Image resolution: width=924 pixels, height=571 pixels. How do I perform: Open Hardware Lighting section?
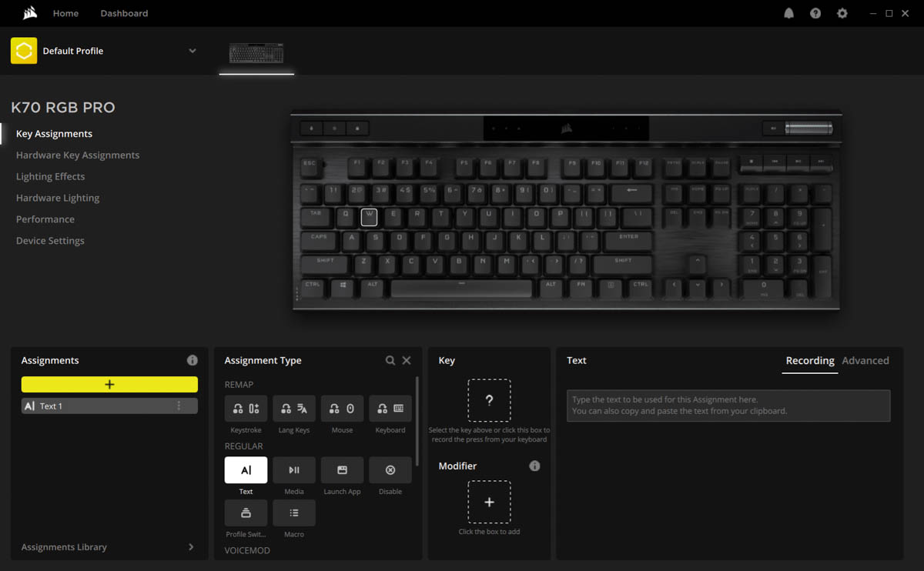58,198
